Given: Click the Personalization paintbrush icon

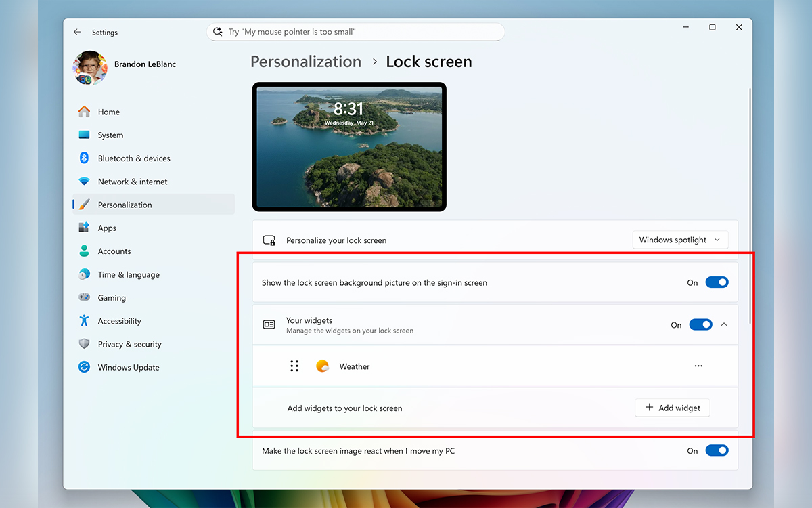Looking at the screenshot, I should click(x=84, y=205).
